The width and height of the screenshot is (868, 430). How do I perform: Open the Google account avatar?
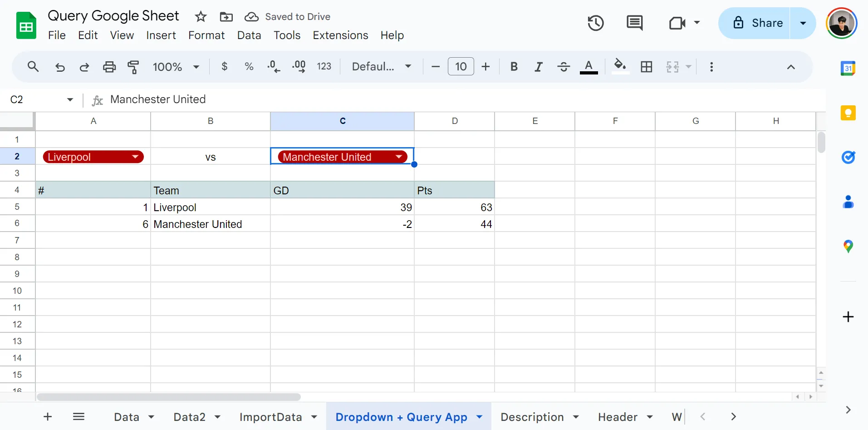(841, 23)
